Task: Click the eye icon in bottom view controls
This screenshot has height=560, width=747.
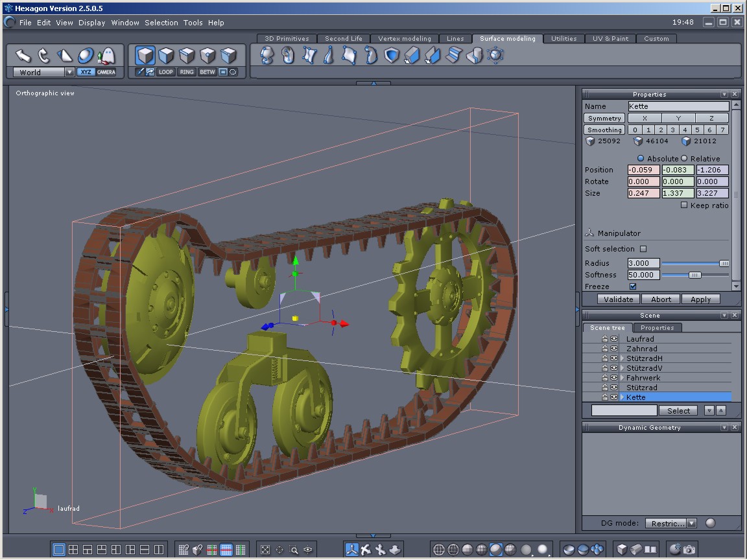Action: pyautogui.click(x=308, y=550)
